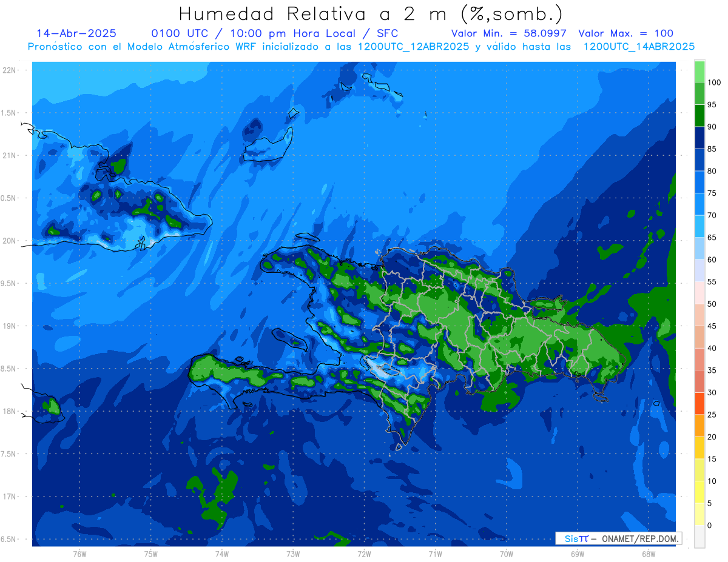This screenshot has width=728, height=562.
Task: Click the legend value '90'
Action: 712,127
